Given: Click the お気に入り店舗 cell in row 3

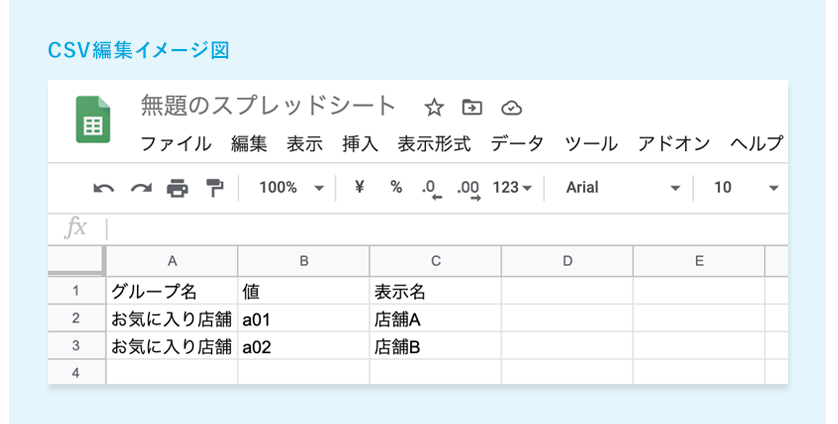Looking at the screenshot, I should [172, 346].
